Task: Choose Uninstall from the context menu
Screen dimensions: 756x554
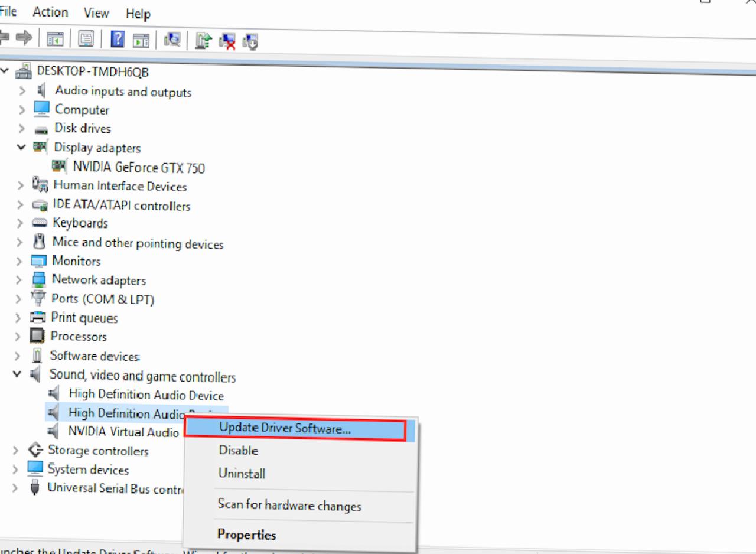Action: (x=242, y=473)
